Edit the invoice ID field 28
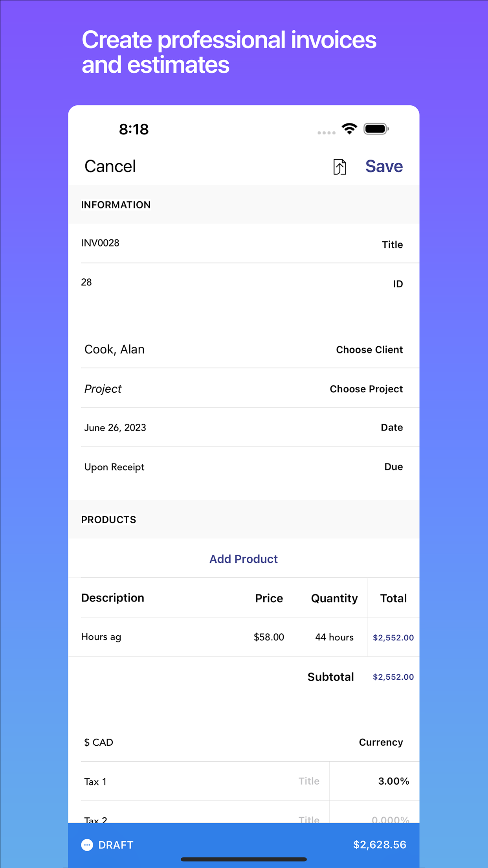Screen dimensions: 488x868 click(x=244, y=283)
